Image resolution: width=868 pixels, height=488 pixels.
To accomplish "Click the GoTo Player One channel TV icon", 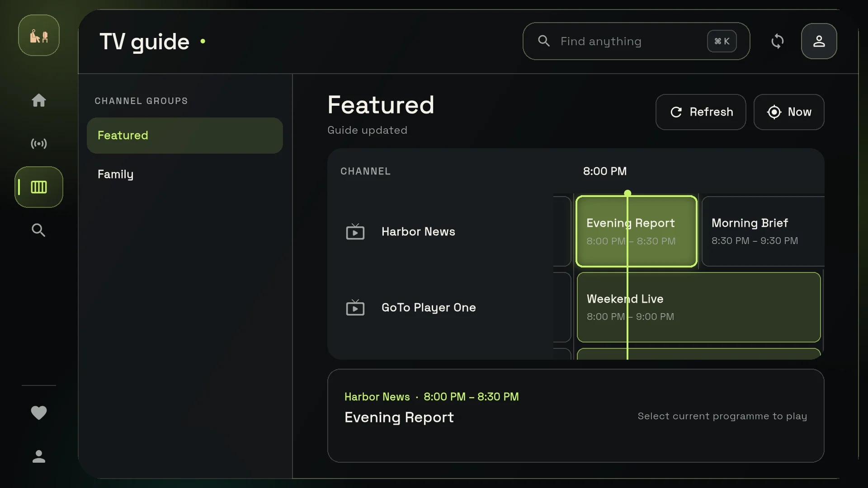I will tap(355, 307).
